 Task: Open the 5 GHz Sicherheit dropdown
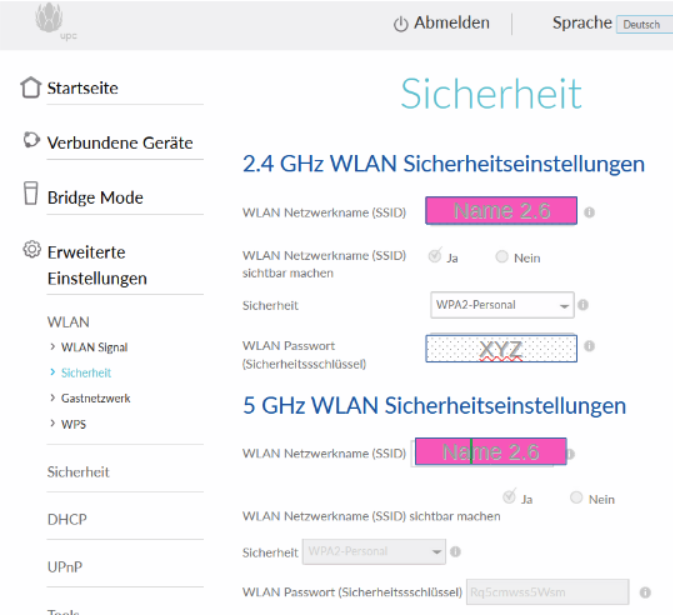coord(374,551)
